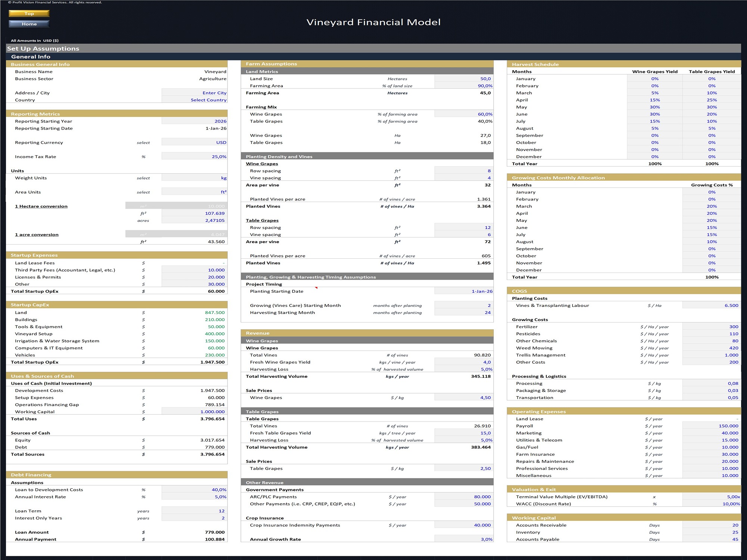The width and height of the screenshot is (747, 560).
Task: Select the Wine Grapes sale price 4,50 cell
Action: click(x=464, y=398)
